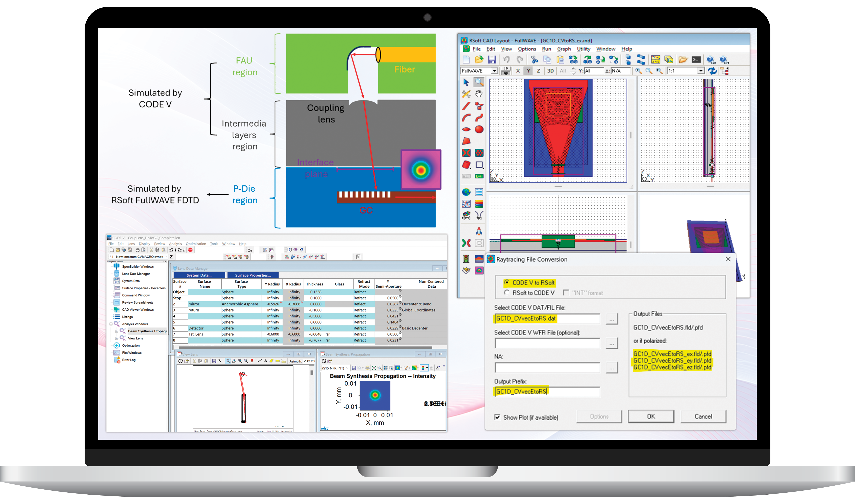855x504 pixels.
Task: Click the Surface Properties... button
Action: tap(253, 275)
